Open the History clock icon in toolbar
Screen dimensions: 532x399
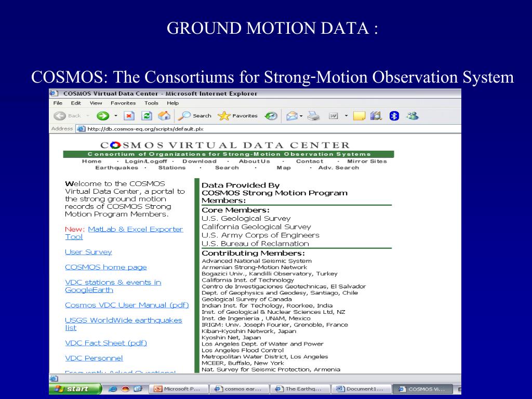pos(271,116)
